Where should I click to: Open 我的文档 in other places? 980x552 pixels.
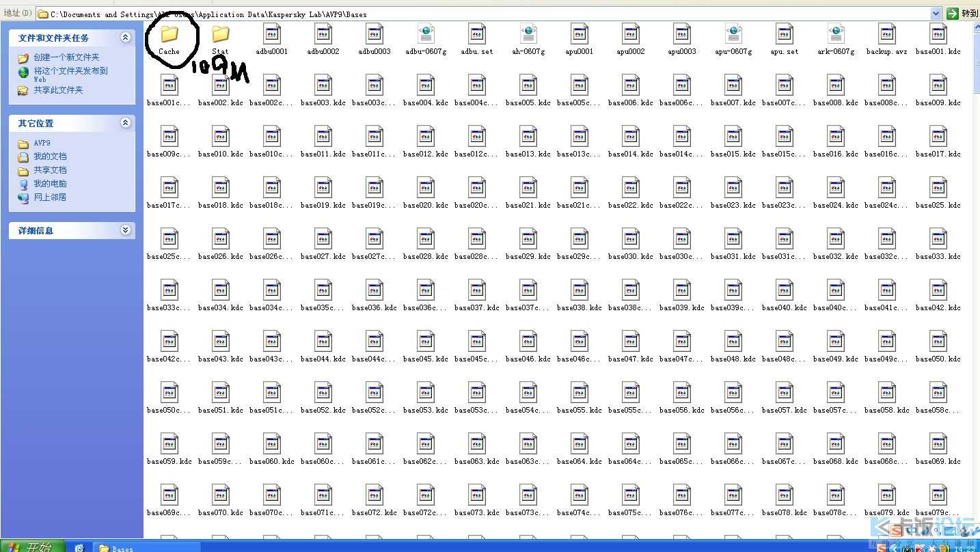50,156
